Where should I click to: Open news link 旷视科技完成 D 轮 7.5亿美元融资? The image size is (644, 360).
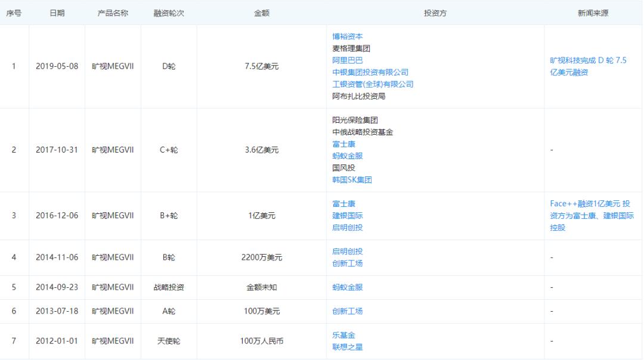(x=588, y=66)
